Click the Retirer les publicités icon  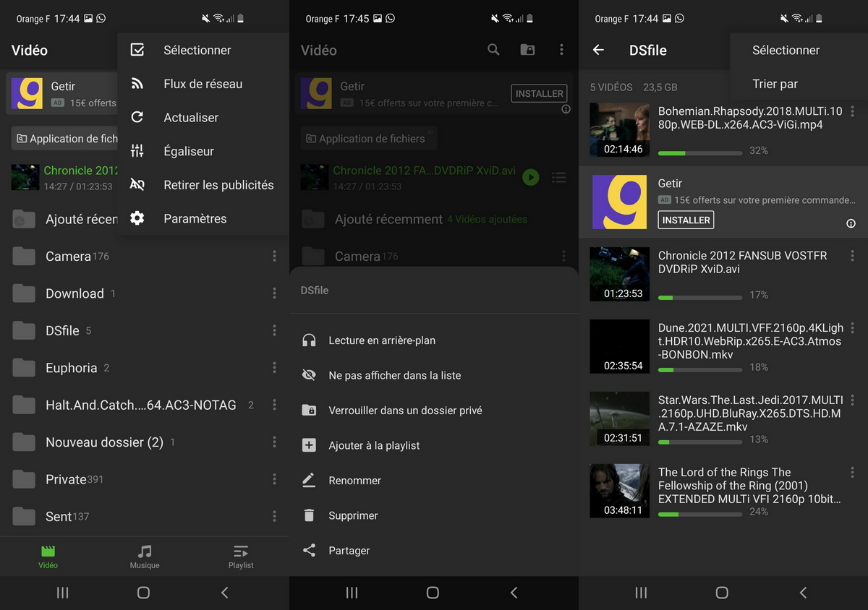pyautogui.click(x=137, y=185)
